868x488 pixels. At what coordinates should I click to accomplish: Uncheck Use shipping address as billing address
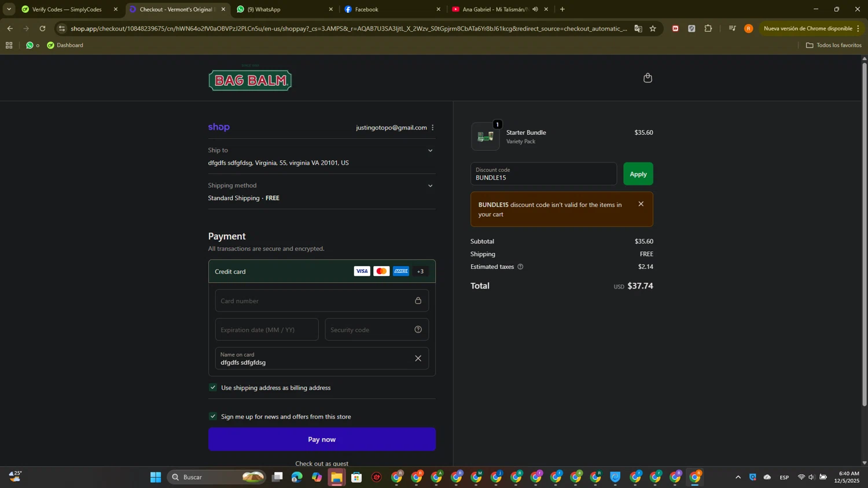[x=213, y=387]
